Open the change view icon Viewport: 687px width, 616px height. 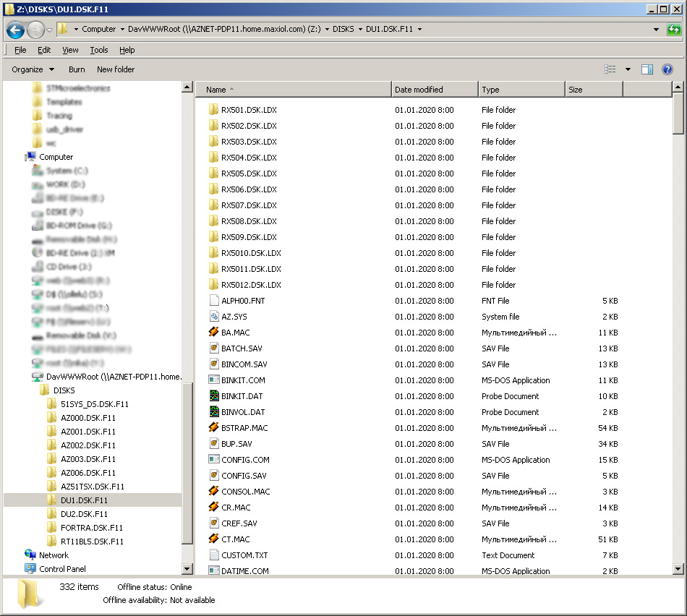pyautogui.click(x=610, y=69)
